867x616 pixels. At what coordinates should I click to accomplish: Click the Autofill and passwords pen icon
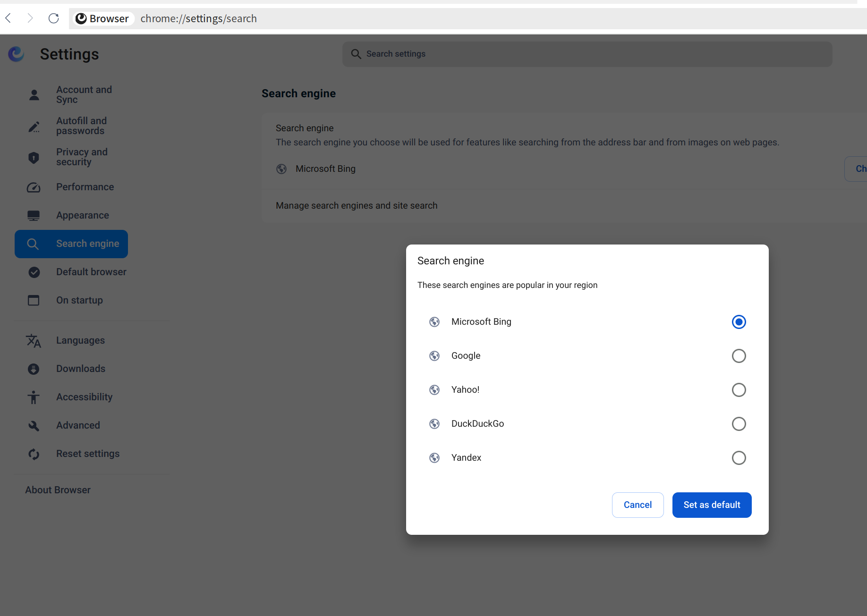pos(34,126)
